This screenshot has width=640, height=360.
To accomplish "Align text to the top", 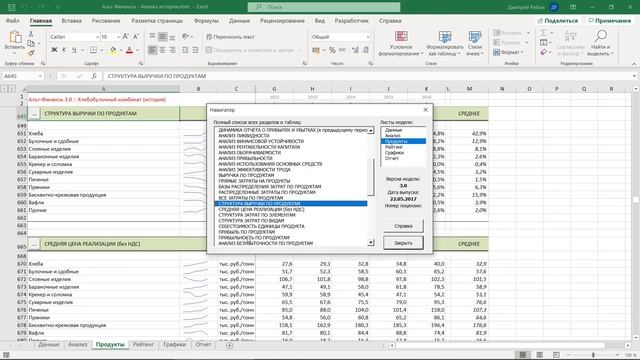I will (152, 37).
